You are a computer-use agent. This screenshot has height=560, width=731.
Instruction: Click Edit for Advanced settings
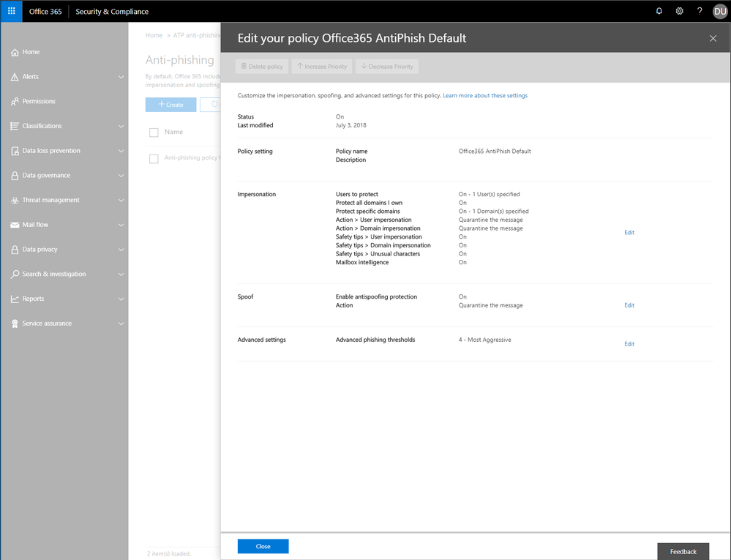click(x=629, y=344)
